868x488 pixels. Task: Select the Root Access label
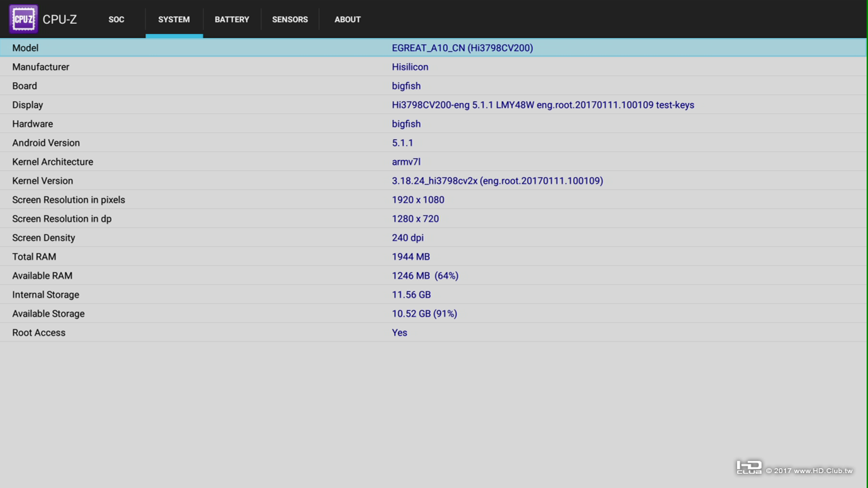pos(39,333)
